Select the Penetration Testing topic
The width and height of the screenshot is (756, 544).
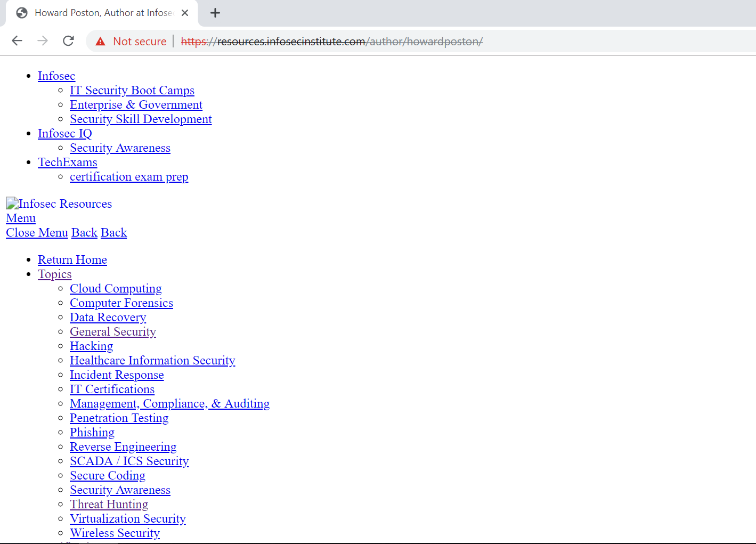119,418
